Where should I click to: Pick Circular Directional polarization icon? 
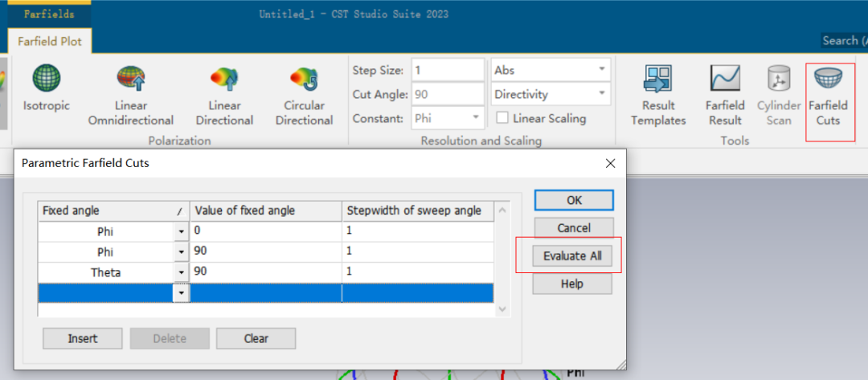tap(305, 81)
